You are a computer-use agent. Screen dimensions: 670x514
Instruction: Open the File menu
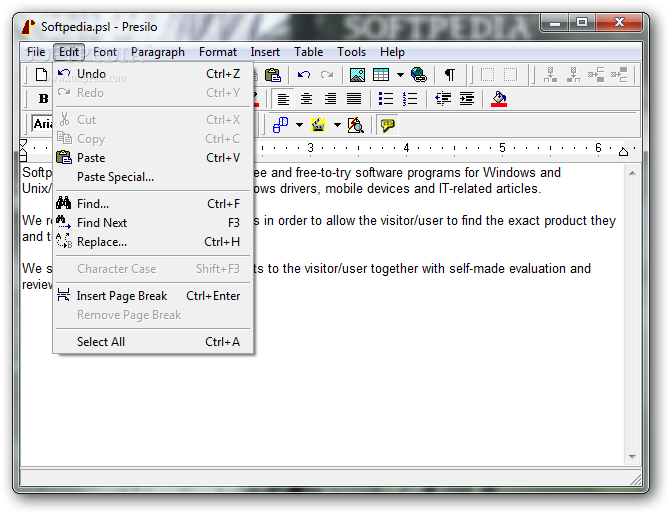point(36,52)
